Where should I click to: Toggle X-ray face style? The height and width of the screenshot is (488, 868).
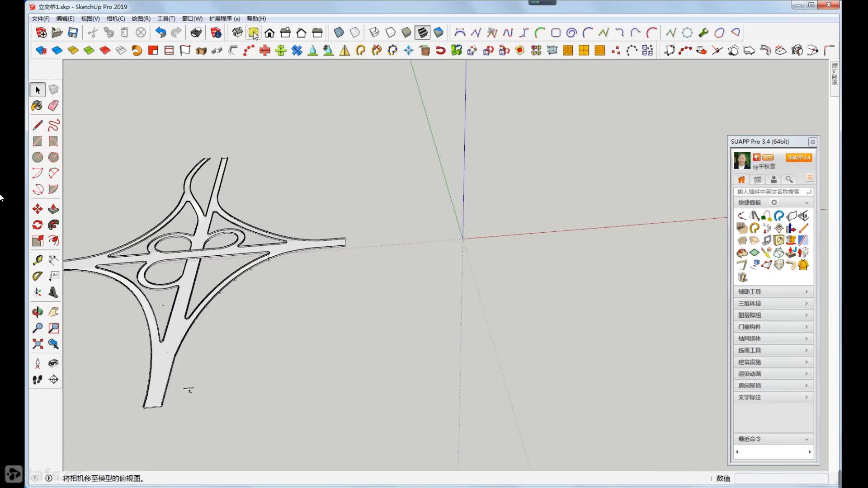coord(339,33)
